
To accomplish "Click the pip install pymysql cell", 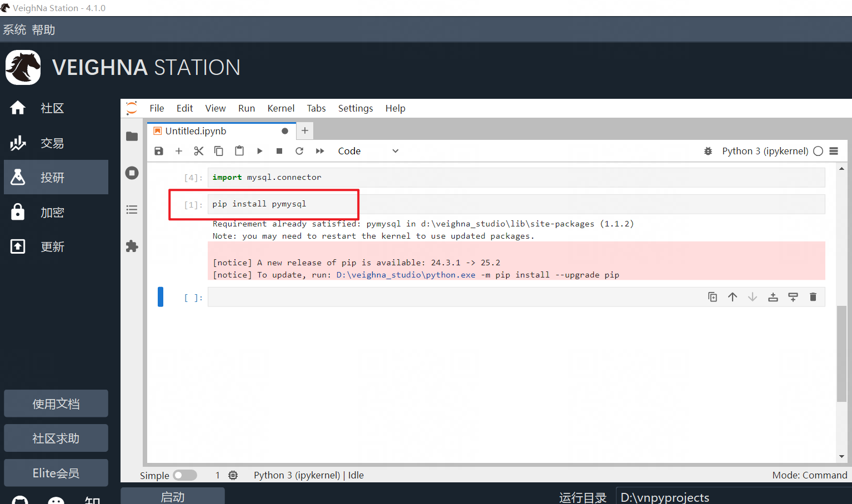I will [517, 204].
